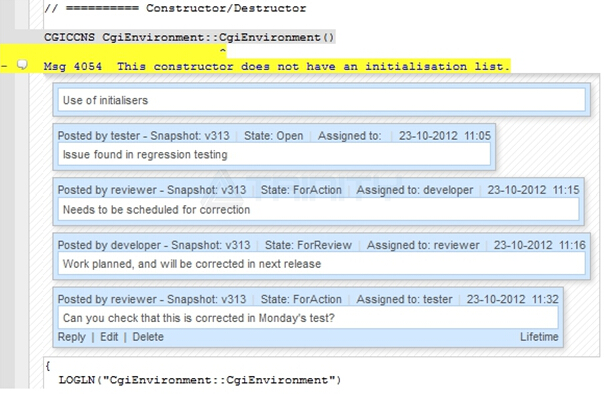The width and height of the screenshot is (605, 394).
Task: Click the 23-10-2012 11:16 timestamp
Action: click(540, 245)
